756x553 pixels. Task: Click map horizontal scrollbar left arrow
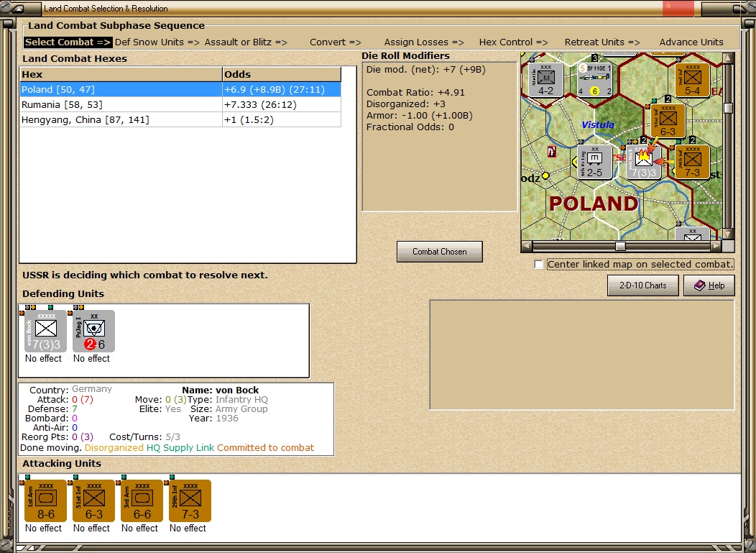pyautogui.click(x=527, y=246)
